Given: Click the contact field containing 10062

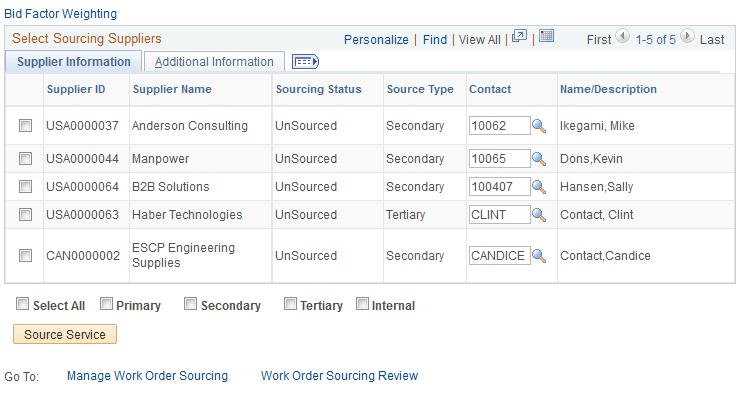Looking at the screenshot, I should [x=499, y=126].
